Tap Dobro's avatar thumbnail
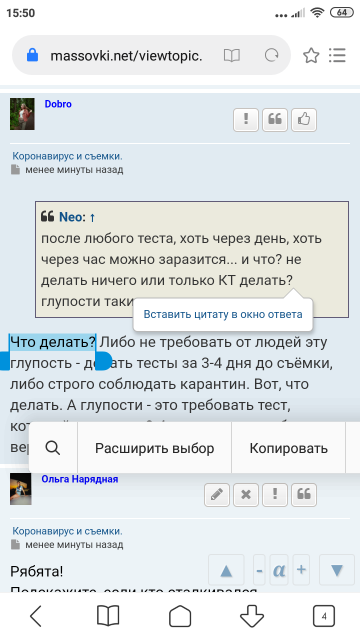Screen dimensions: 360x640 22,114
